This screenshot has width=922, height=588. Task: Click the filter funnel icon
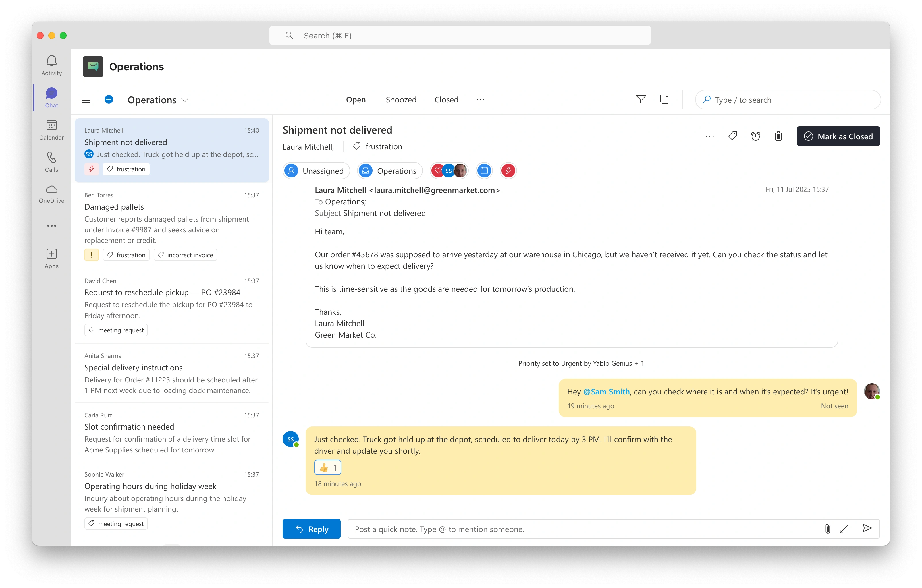[x=641, y=100]
